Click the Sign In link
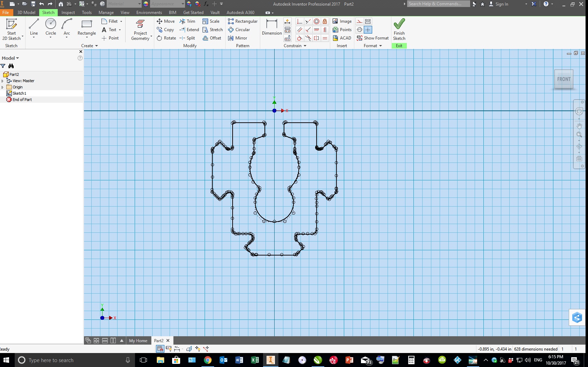 502,4
